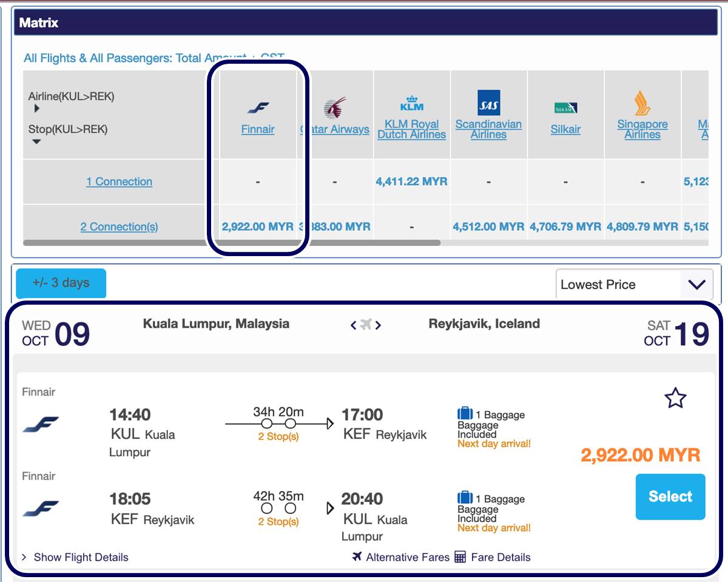Image resolution: width=728 pixels, height=582 pixels.
Task: Click outbound 2 Stop(s) label under 34h 20m
Action: click(x=278, y=436)
